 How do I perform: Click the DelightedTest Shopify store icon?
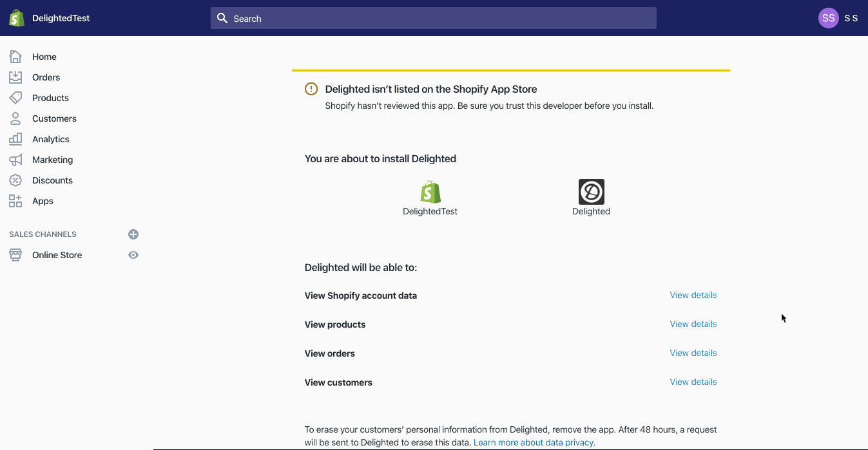click(x=430, y=192)
